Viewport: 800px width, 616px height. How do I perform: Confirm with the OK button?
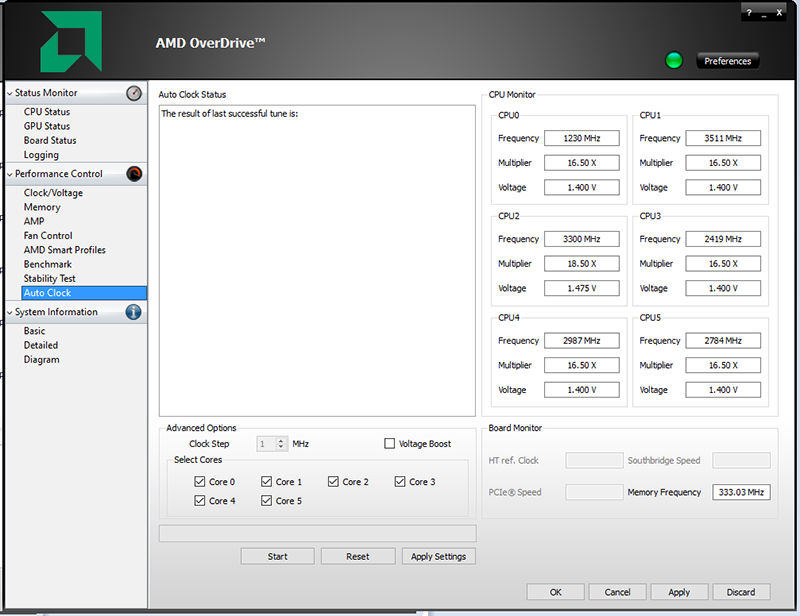click(556, 592)
